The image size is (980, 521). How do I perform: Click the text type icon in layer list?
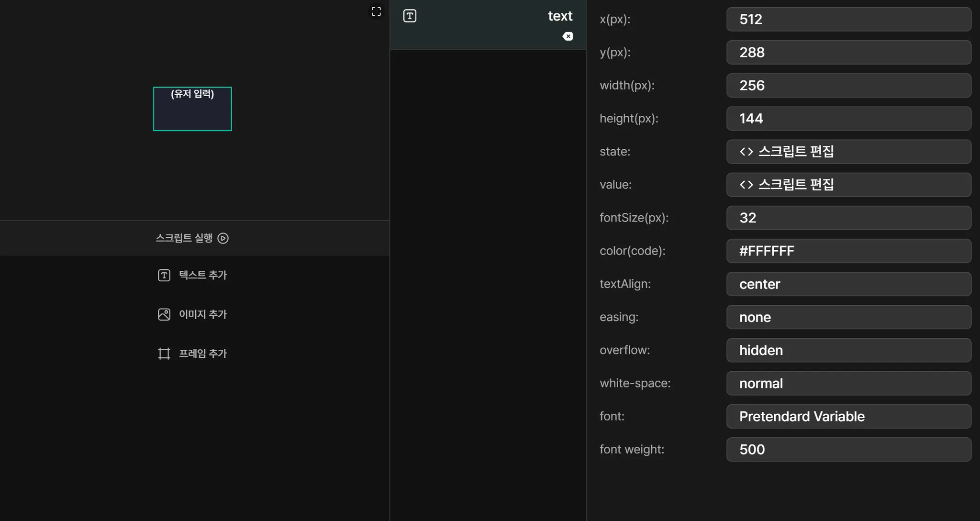tap(410, 16)
